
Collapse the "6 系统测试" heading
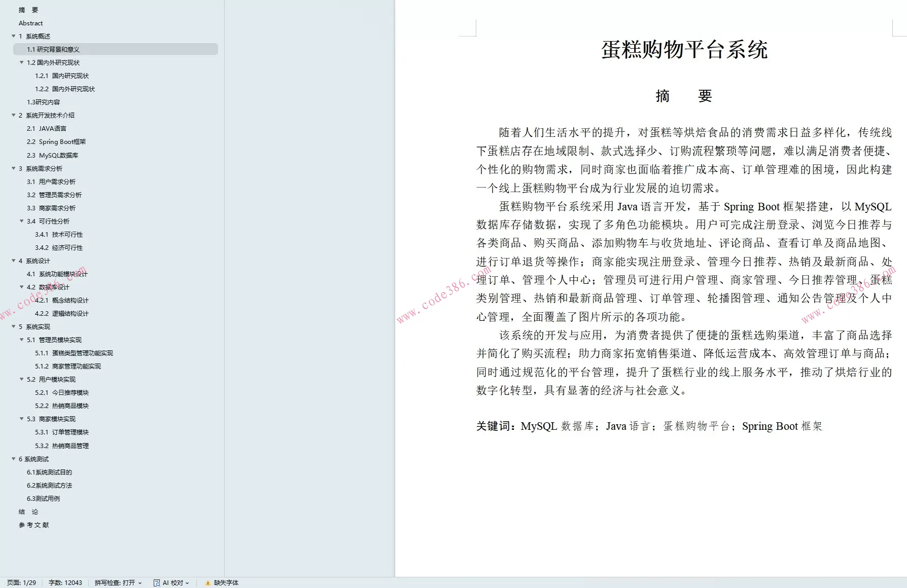(x=13, y=458)
